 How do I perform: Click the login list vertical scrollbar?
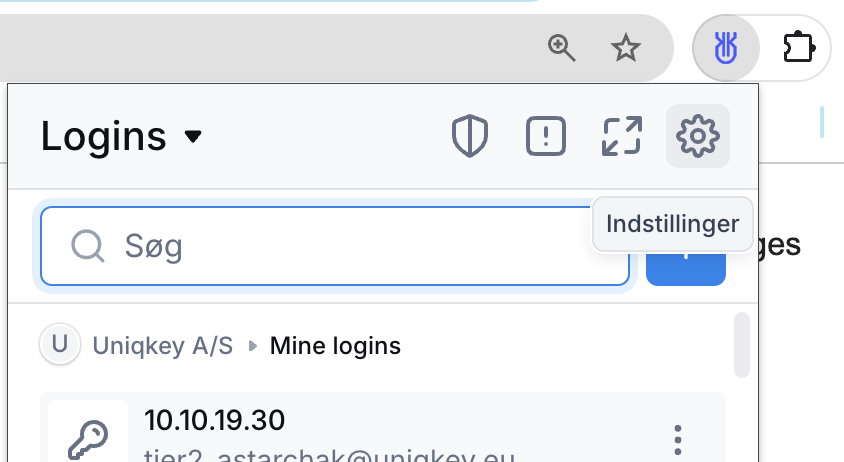point(742,345)
